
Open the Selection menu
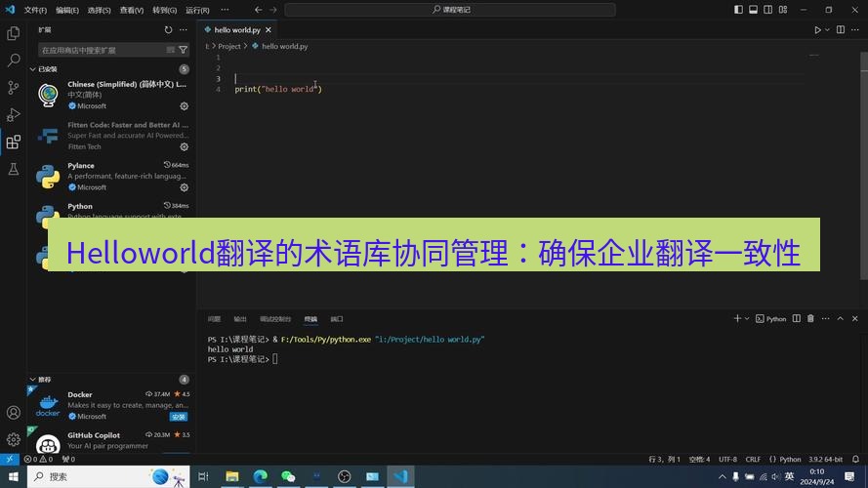pyautogui.click(x=99, y=10)
